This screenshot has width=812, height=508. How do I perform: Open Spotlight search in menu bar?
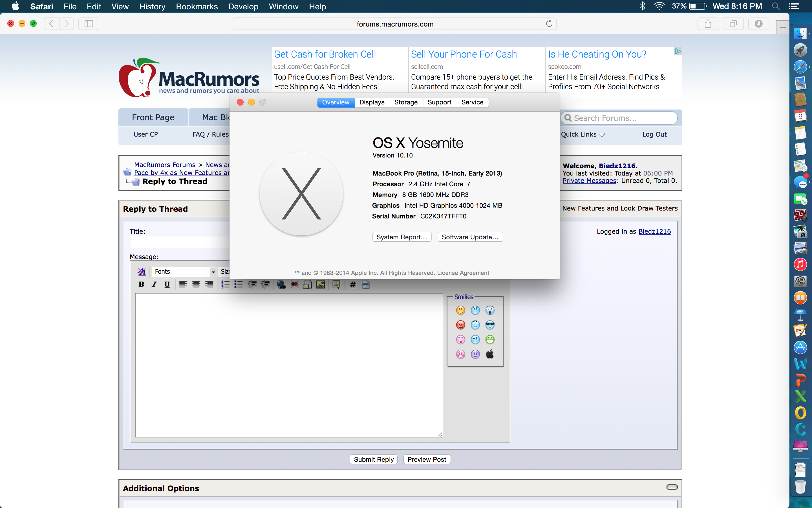pyautogui.click(x=775, y=6)
